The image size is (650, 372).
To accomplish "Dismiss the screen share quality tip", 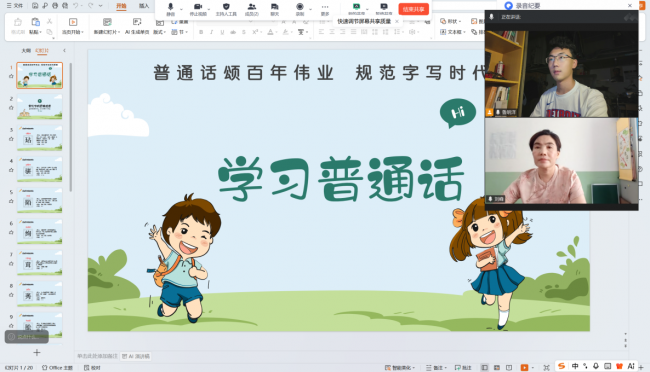I will coord(397,21).
